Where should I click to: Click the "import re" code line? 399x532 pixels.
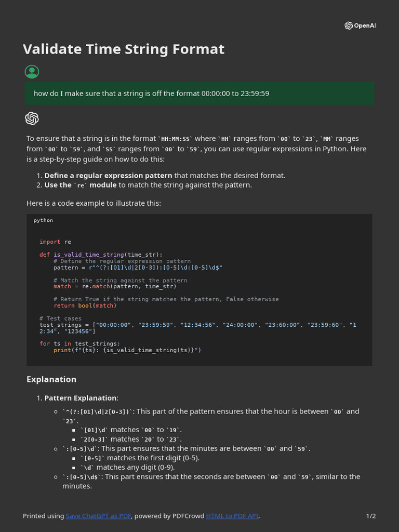[55, 242]
